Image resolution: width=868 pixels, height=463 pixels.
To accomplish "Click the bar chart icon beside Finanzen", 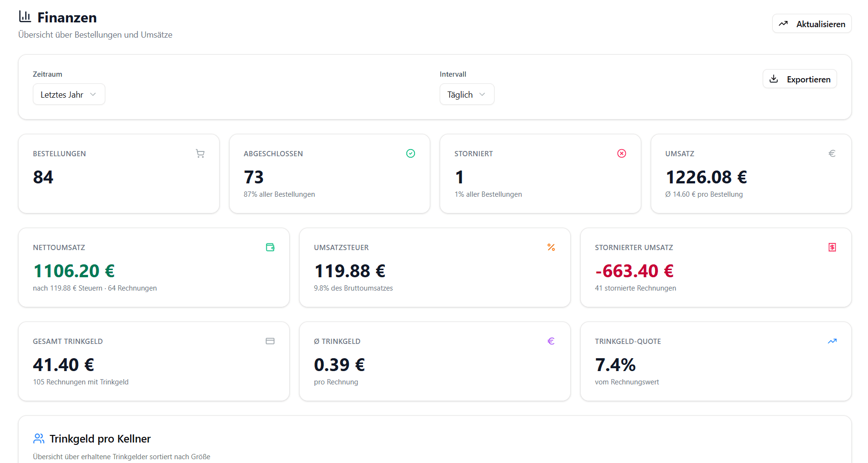I will tap(25, 17).
